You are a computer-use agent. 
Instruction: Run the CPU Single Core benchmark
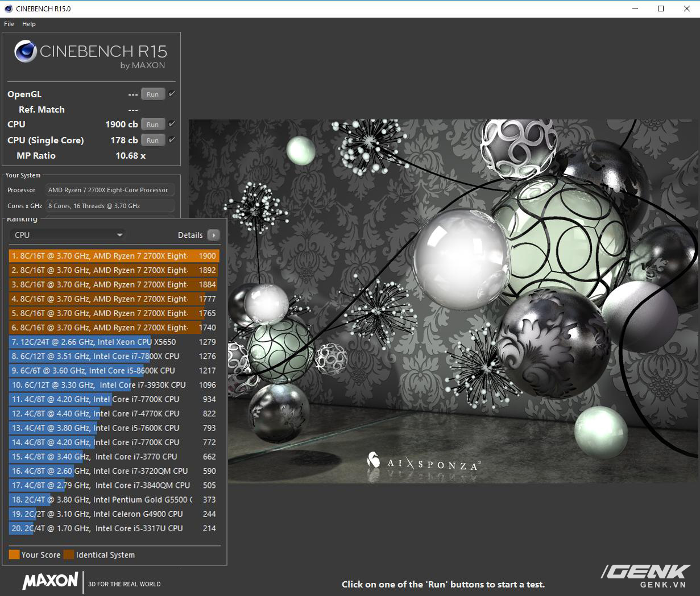(x=152, y=140)
